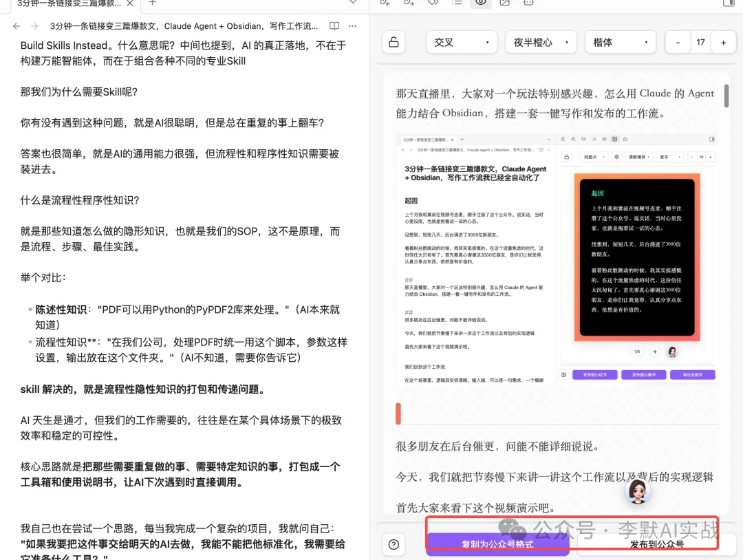Click the list outline icon in the top toolbar

click(455, 4)
